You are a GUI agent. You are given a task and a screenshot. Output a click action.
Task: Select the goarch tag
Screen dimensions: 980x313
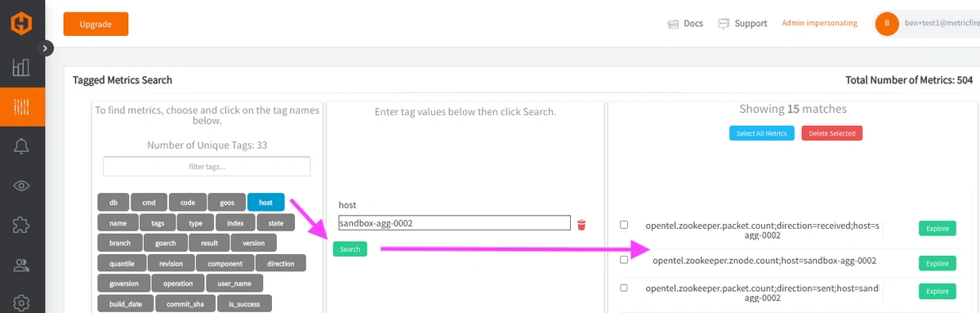165,243
